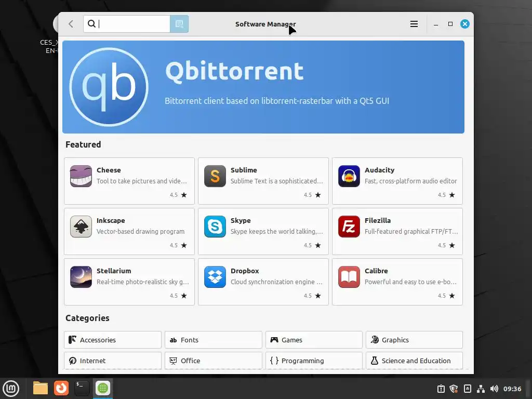The width and height of the screenshot is (532, 399).
Task: Click Audacity's 'audio editor' description
Action: click(410, 181)
